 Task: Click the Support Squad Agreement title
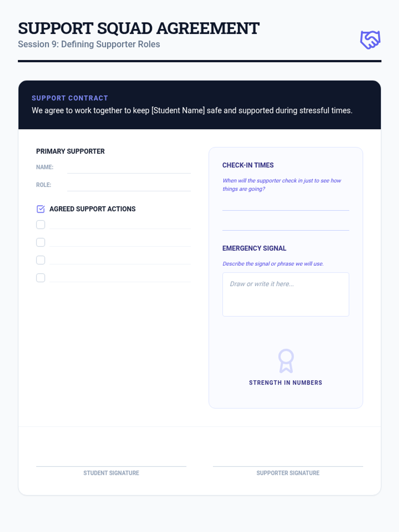(x=139, y=28)
